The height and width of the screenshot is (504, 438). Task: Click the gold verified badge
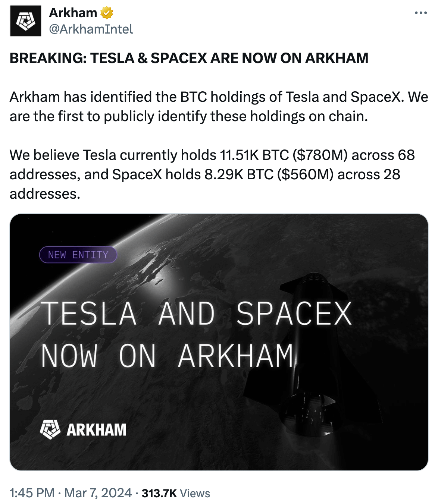[107, 13]
